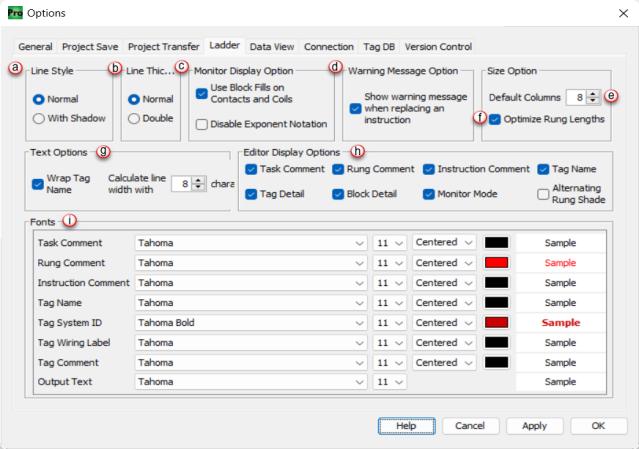Viewport: 639px width, 449px height.
Task: Close the Options dialog window
Action: point(619,13)
